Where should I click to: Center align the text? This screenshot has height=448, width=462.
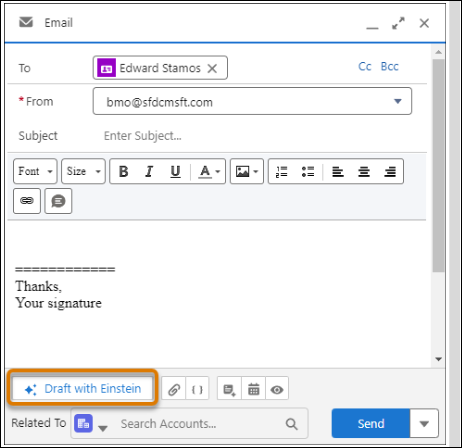point(364,172)
